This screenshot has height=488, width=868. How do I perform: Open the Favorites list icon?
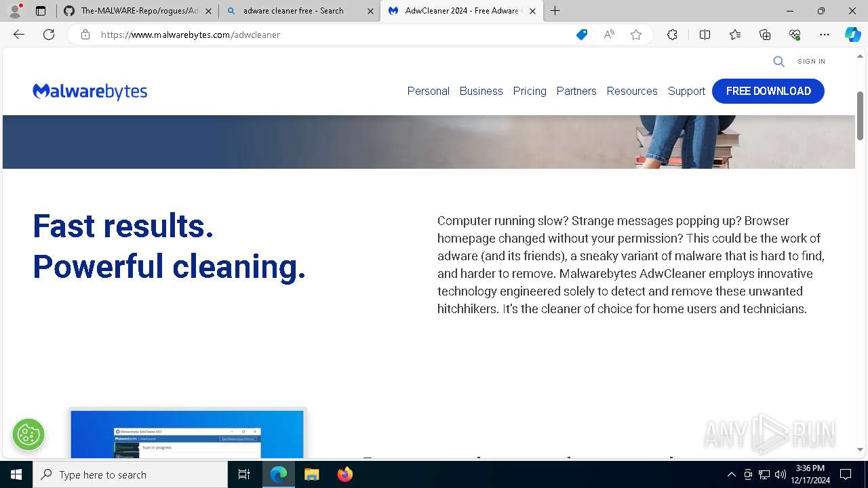pos(735,35)
